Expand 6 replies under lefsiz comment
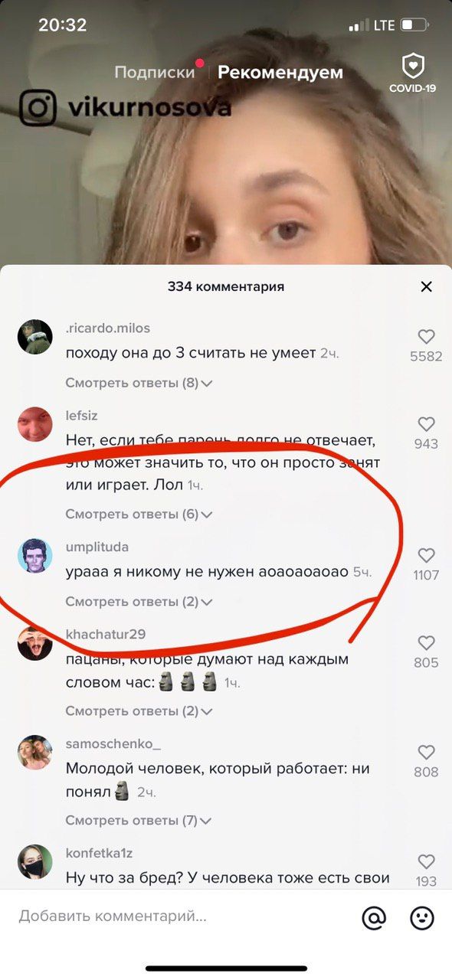The height and width of the screenshot is (980, 452). (x=139, y=514)
